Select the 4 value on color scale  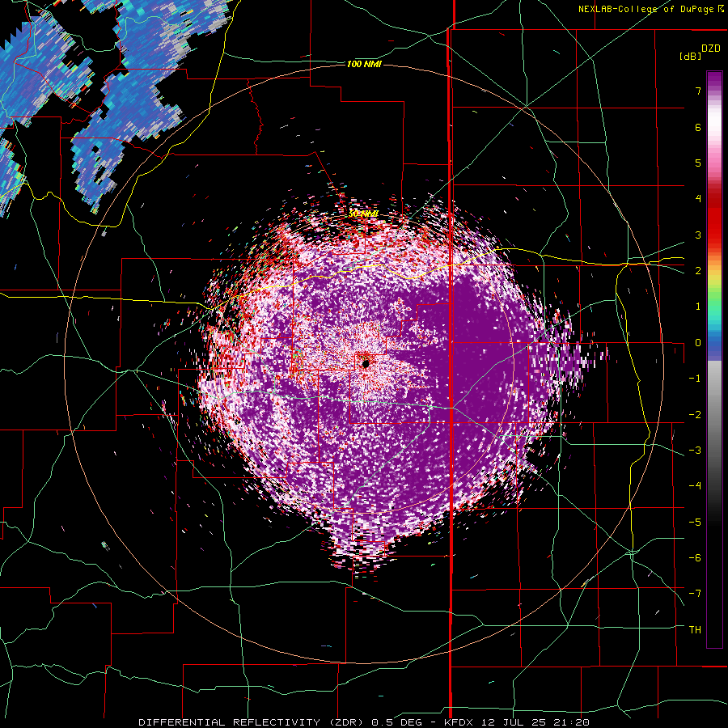(698, 199)
